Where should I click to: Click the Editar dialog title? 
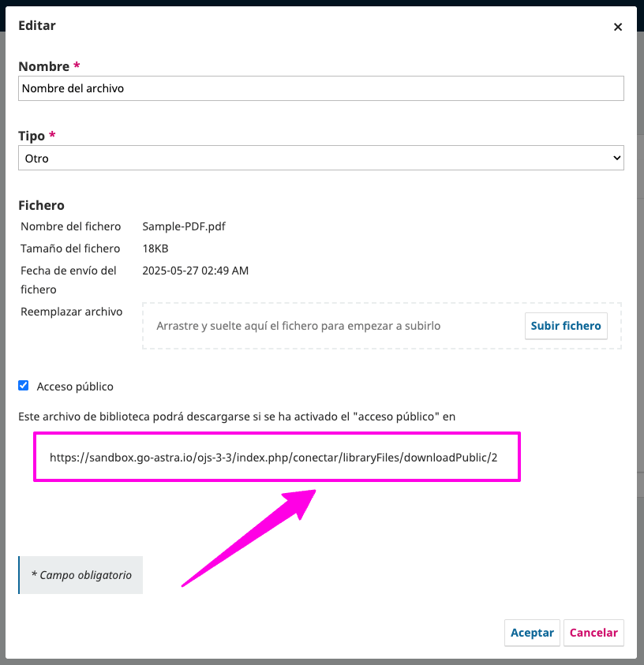click(x=37, y=25)
